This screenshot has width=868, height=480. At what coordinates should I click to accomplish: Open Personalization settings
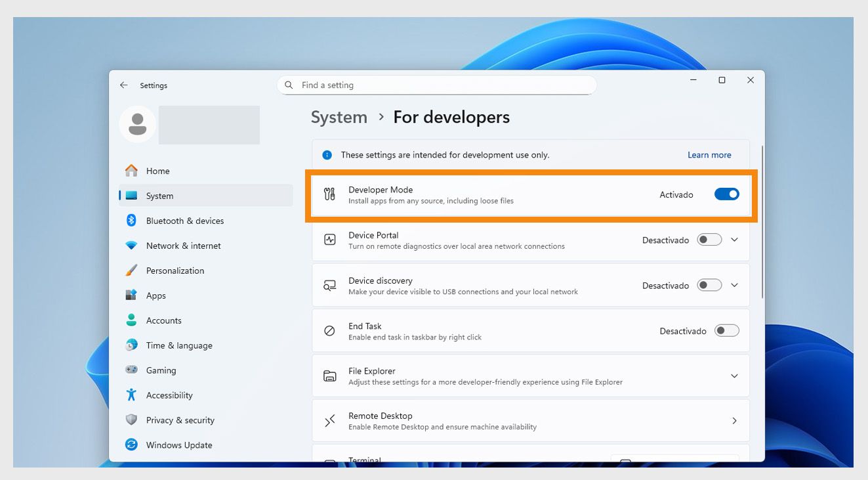206,271
